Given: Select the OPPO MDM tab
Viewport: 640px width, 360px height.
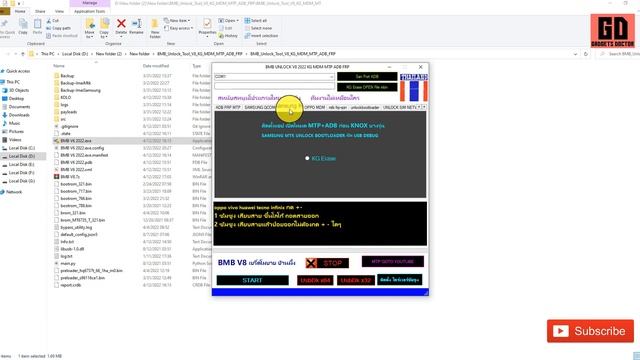Looking at the screenshot, I should [314, 107].
